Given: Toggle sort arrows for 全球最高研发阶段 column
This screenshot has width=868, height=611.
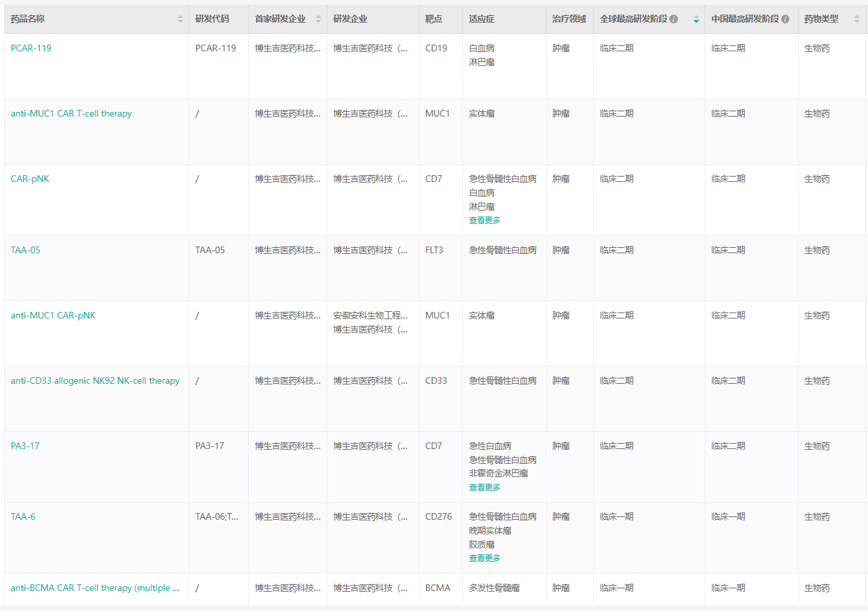Looking at the screenshot, I should 696,19.
